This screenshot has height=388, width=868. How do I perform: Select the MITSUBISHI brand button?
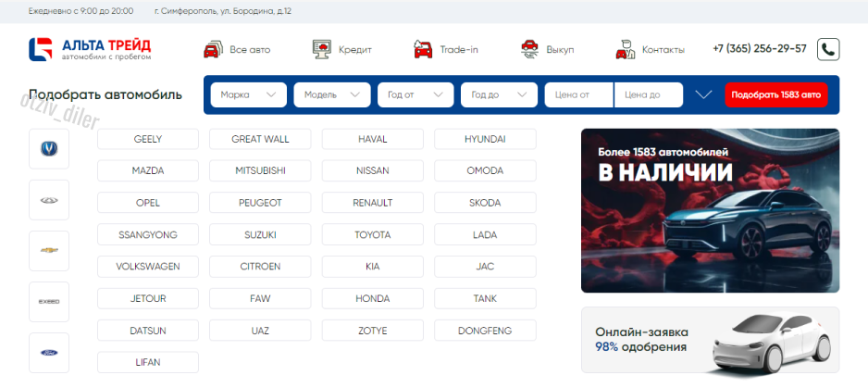[x=260, y=170]
